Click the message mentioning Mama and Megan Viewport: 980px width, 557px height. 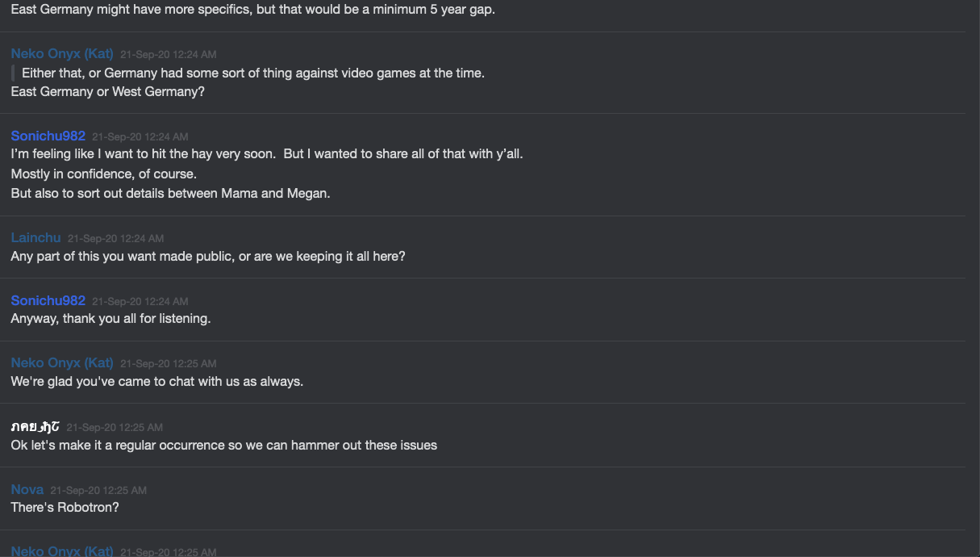(170, 194)
